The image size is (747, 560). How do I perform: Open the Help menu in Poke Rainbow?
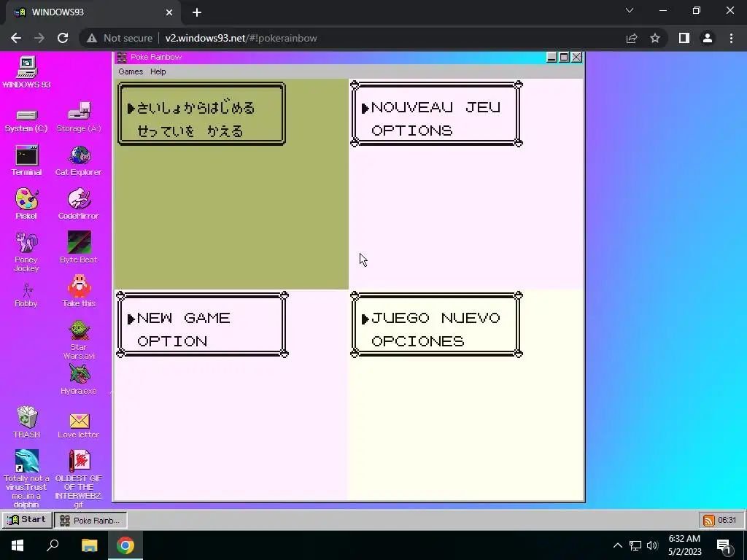158,71
